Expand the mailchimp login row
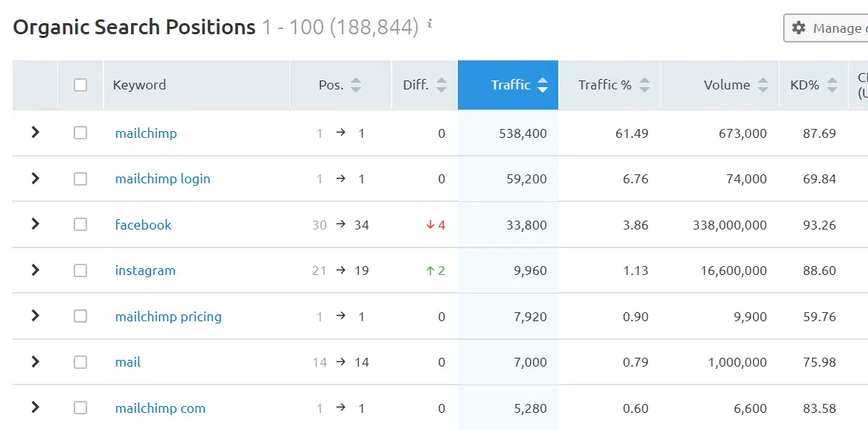 point(34,178)
